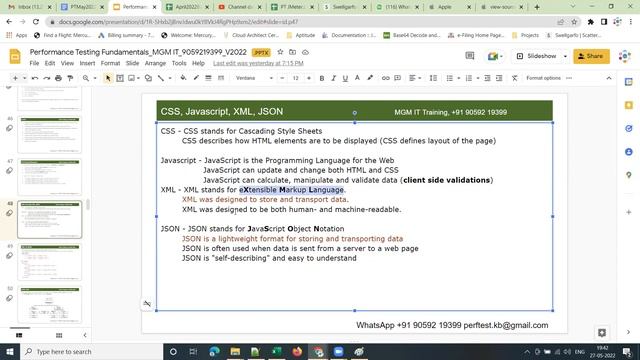The image size is (640, 360).
Task: Open the Format menu
Action: coord(110,63)
